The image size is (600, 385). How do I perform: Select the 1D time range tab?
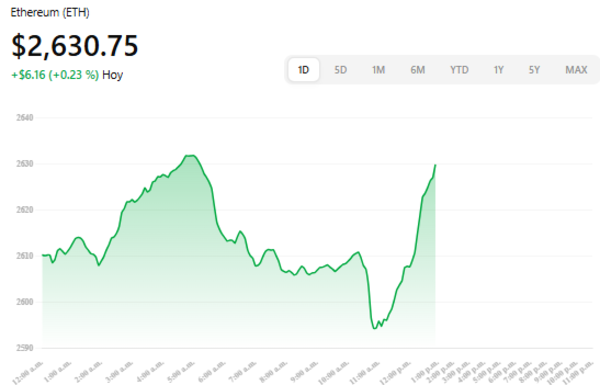click(x=303, y=70)
